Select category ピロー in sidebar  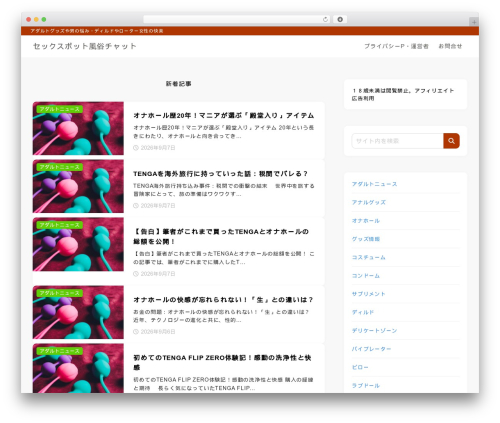coord(360,367)
